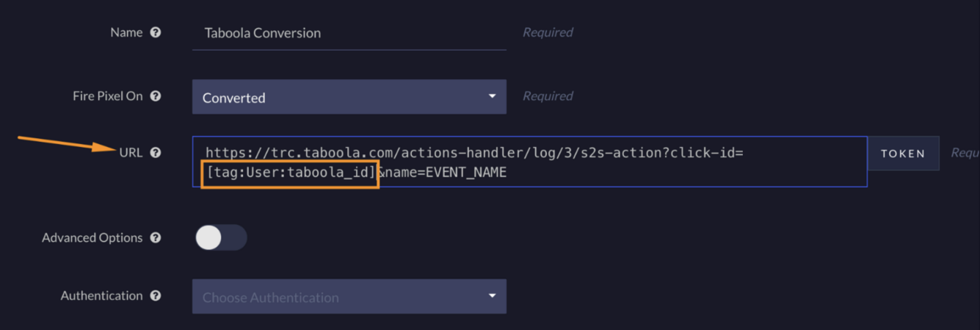The width and height of the screenshot is (980, 330).
Task: Expand the Choose Authentication dropdown
Action: tap(349, 296)
